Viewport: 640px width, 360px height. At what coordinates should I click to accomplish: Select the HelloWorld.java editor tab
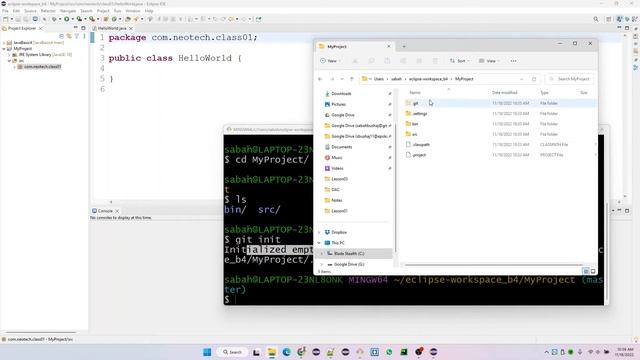point(111,28)
